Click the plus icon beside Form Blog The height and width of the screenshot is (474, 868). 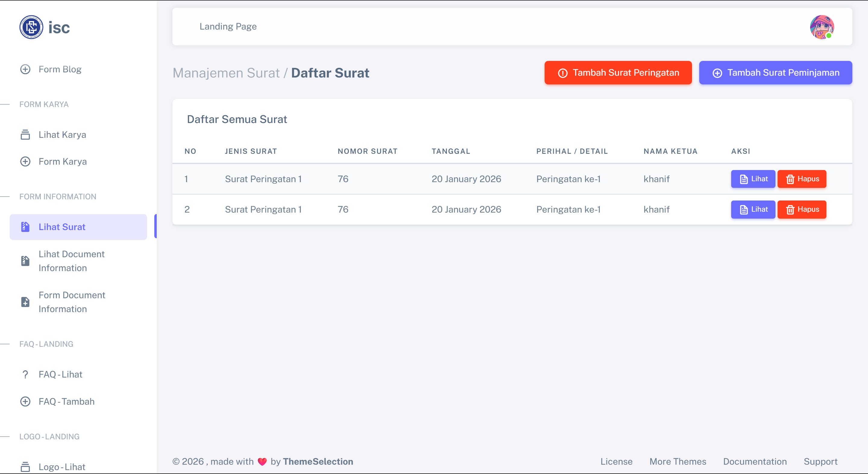[x=25, y=69]
